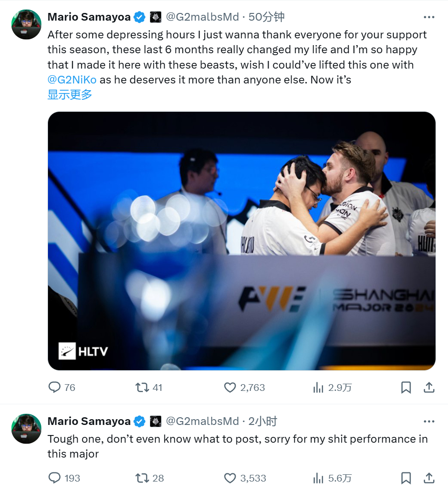Like the second tweet with 3,533 likes
Screen dimensions: 448x494
tap(230, 478)
